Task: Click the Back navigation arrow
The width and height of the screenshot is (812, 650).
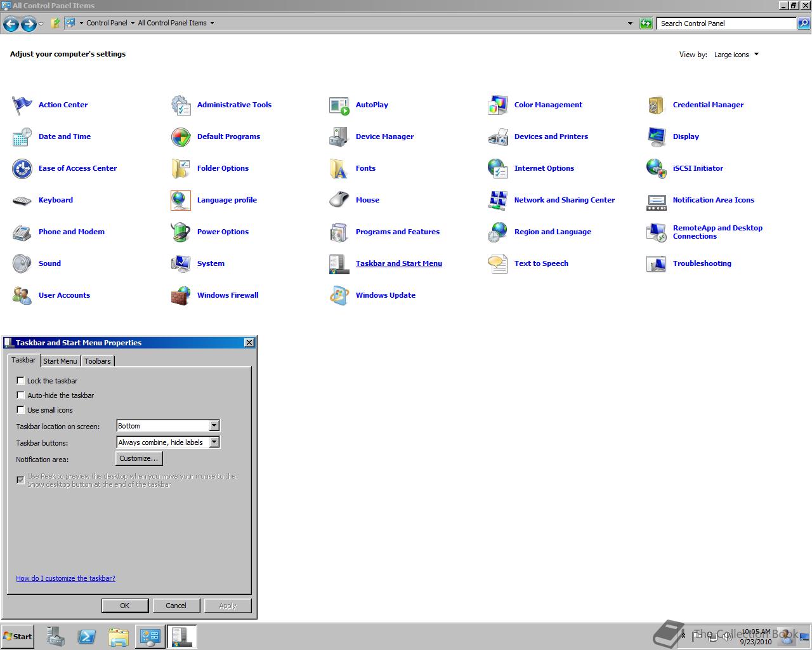Action: 11,24
